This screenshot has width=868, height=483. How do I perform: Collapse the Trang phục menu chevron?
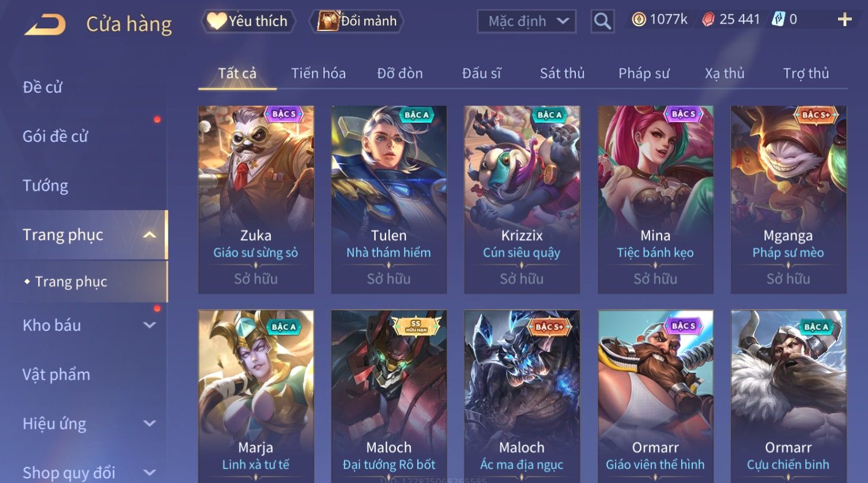pyautogui.click(x=149, y=235)
